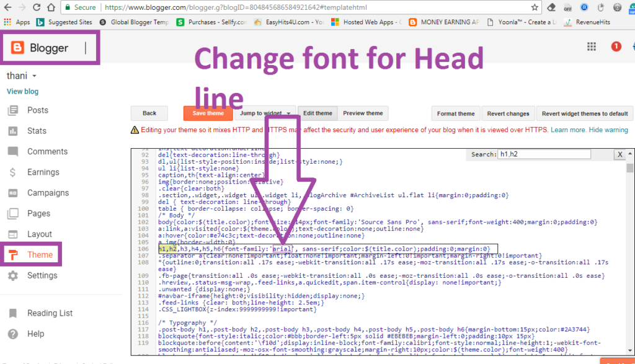Select Layout in the sidebar

(x=40, y=234)
